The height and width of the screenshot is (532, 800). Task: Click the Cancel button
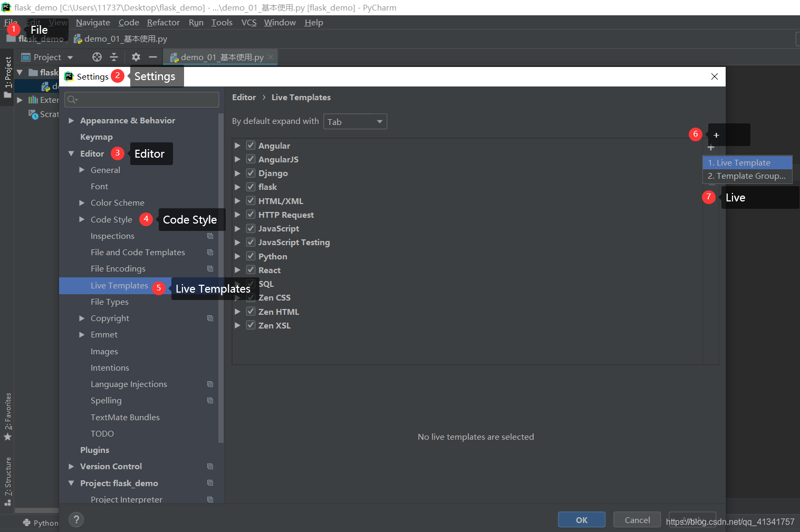[x=637, y=520]
